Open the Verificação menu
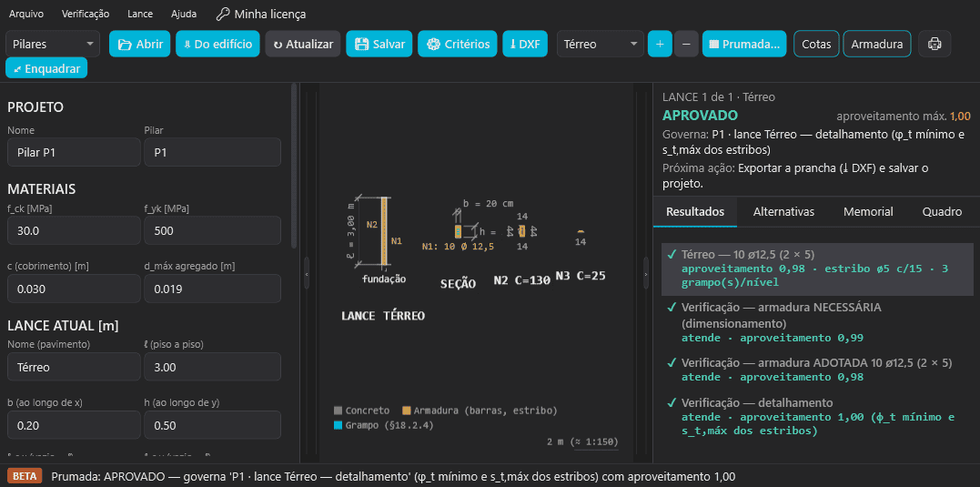 click(x=86, y=14)
